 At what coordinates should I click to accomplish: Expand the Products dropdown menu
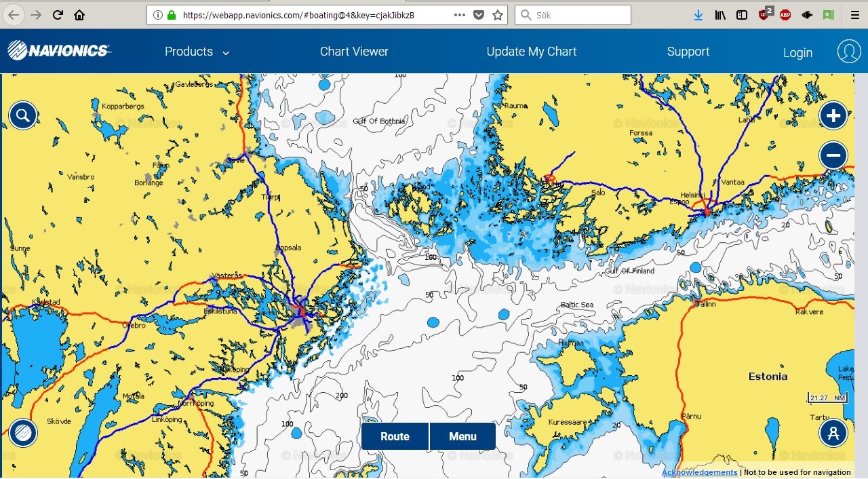(x=197, y=52)
